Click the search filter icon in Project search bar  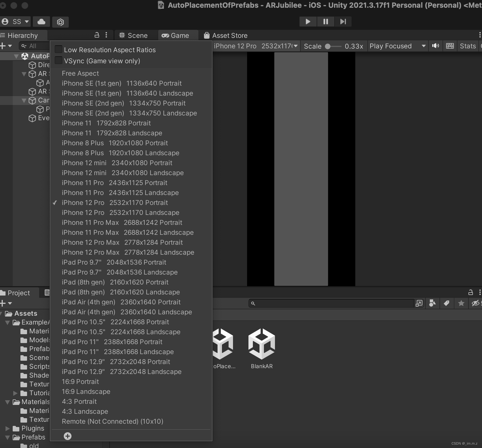click(432, 303)
